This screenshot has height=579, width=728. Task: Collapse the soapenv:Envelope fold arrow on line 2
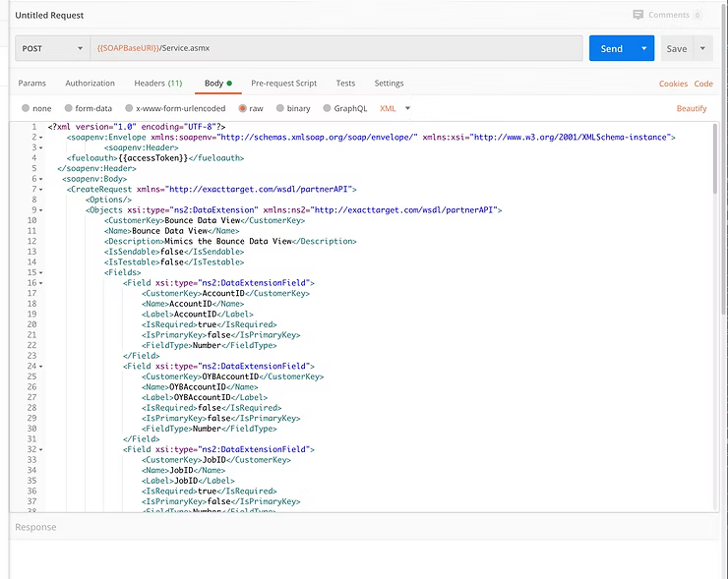[x=41, y=137]
